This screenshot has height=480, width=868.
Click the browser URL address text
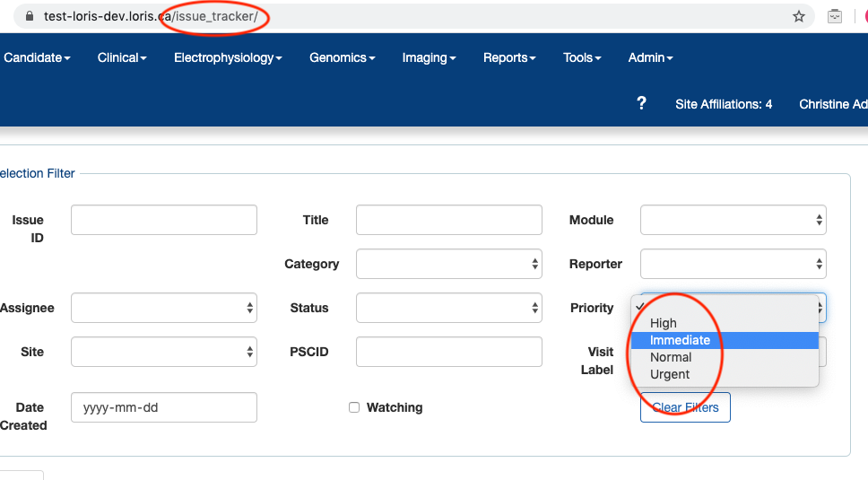point(151,17)
